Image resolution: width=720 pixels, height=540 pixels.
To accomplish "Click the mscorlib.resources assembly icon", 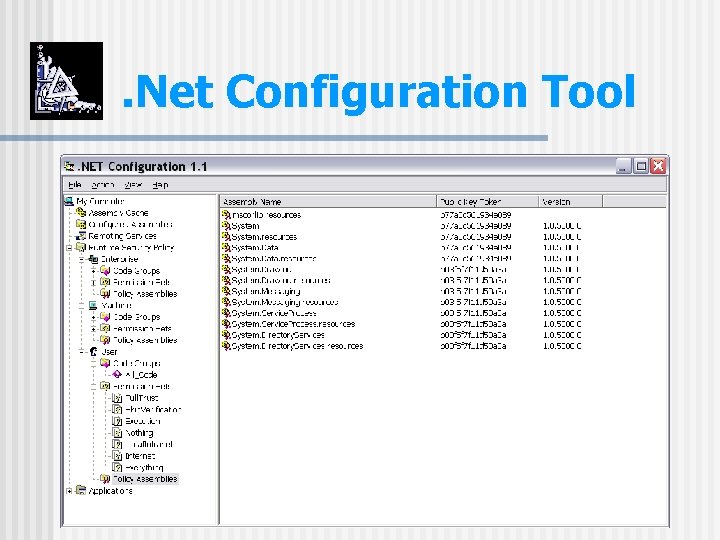I will [226, 215].
